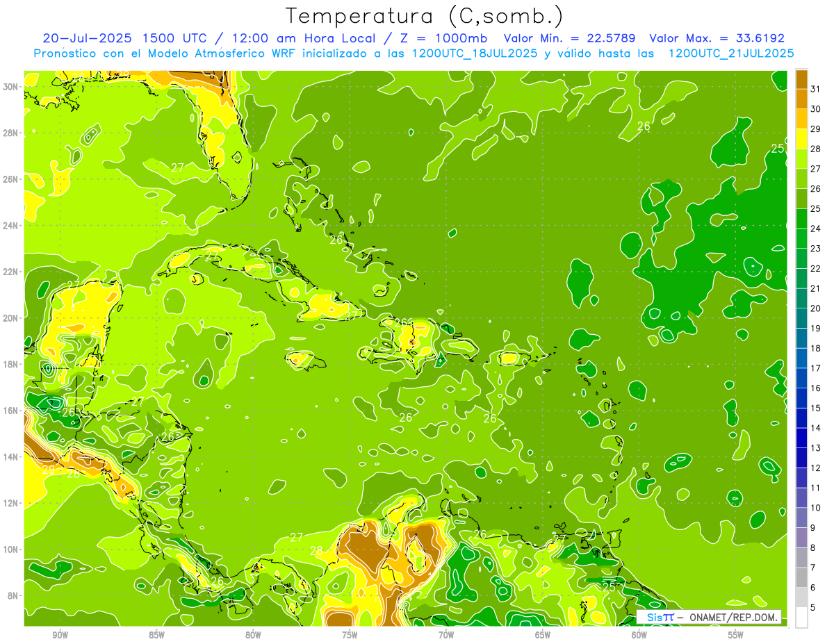The width and height of the screenshot is (834, 644).
Task: Click longitude axis label 60W
Action: click(x=639, y=635)
